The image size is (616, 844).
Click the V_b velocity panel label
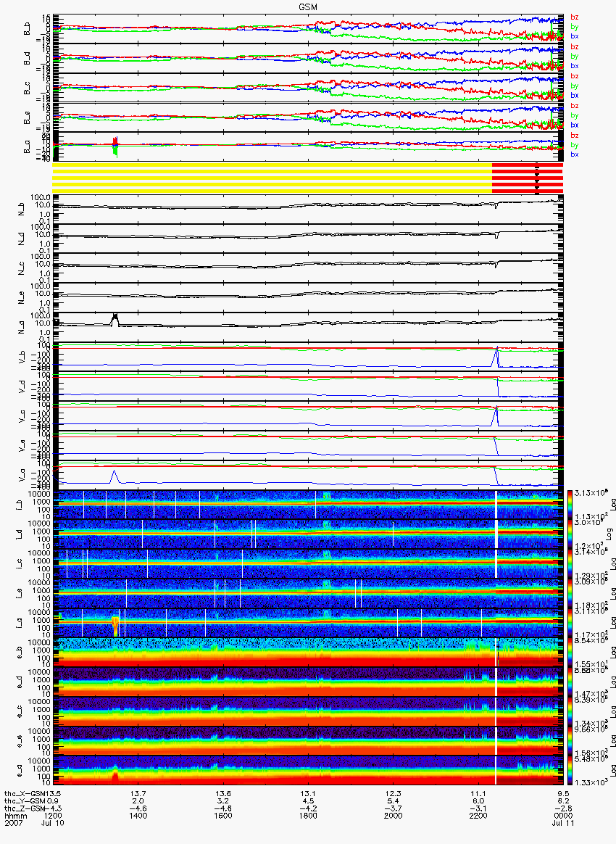(x=22, y=357)
